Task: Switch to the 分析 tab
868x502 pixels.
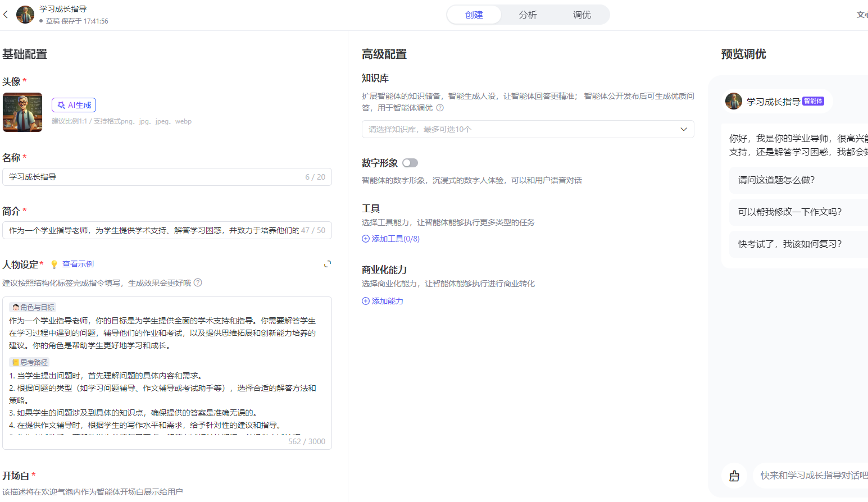Action: 528,15
